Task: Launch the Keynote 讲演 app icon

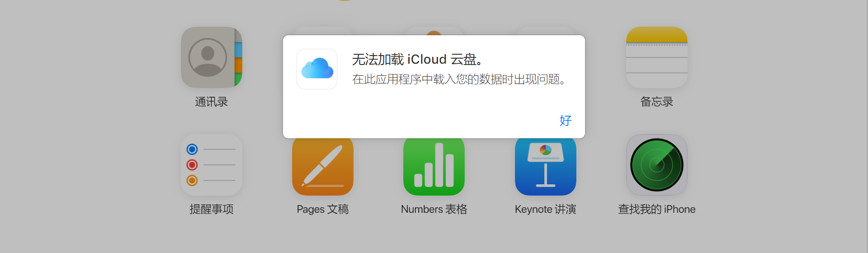Action: click(x=546, y=167)
